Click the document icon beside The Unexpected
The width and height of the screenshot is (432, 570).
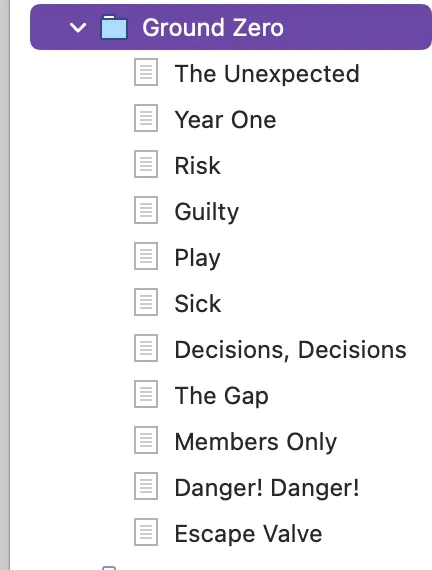coord(146,72)
